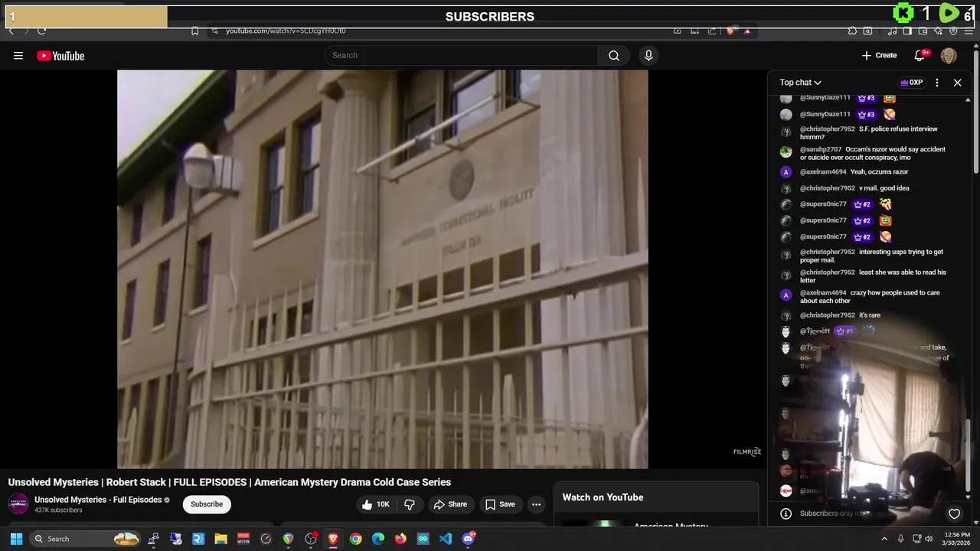Viewport: 980px width, 551px height.
Task: Open the Brave VPN shield icon
Action: 953,31
